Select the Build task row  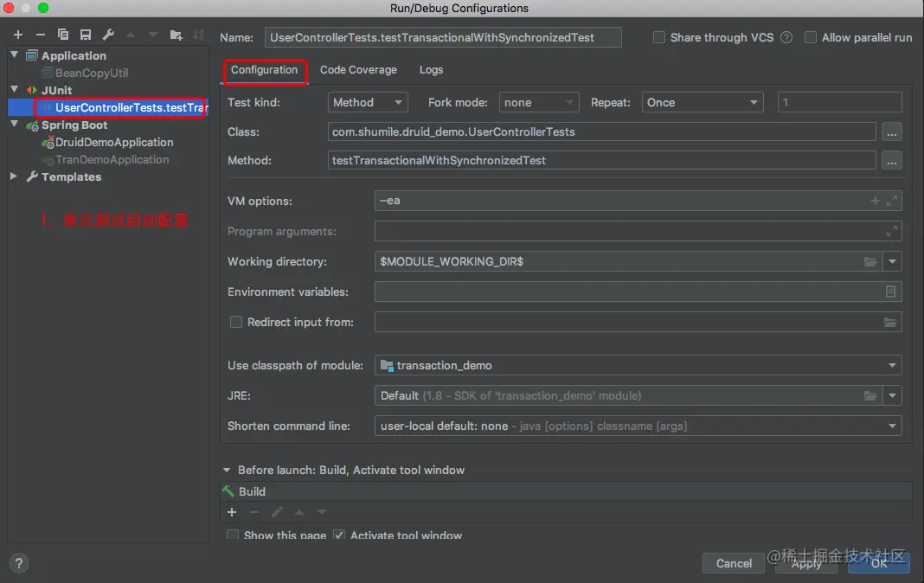pyautogui.click(x=566, y=491)
